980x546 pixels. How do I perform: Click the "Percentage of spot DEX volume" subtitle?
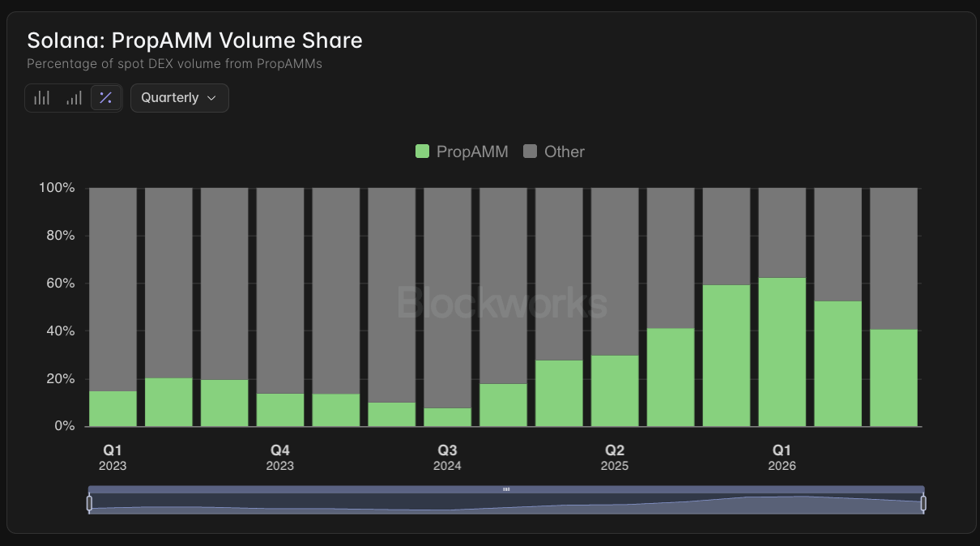[x=175, y=64]
